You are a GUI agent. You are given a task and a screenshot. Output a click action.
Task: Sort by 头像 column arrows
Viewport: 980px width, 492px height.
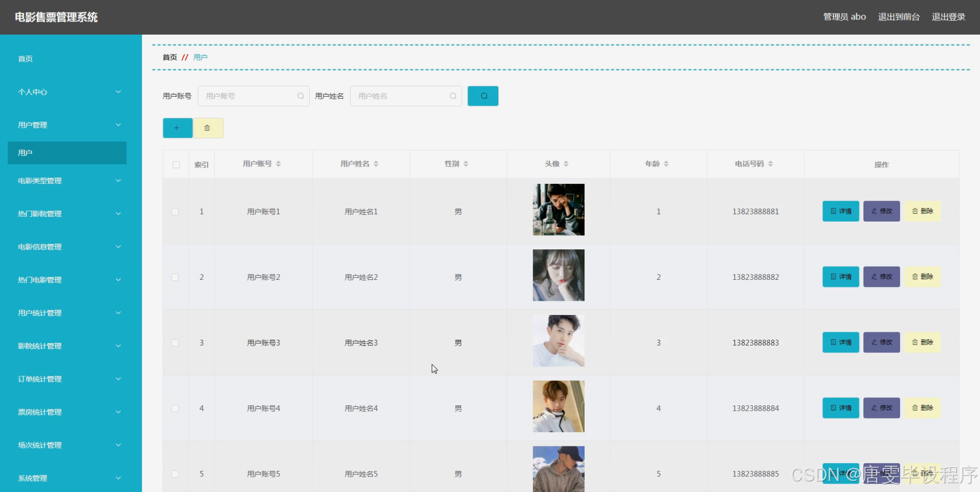point(566,164)
